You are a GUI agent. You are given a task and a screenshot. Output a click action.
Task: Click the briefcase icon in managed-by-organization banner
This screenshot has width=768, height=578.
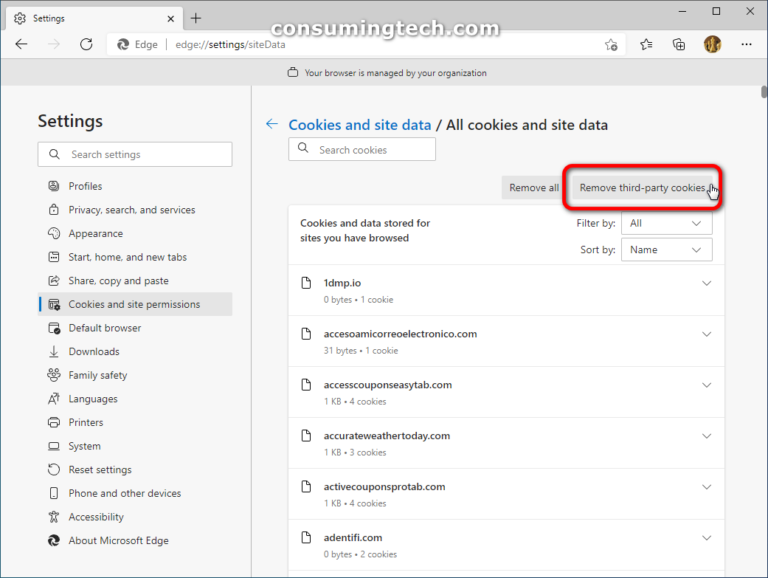(292, 72)
